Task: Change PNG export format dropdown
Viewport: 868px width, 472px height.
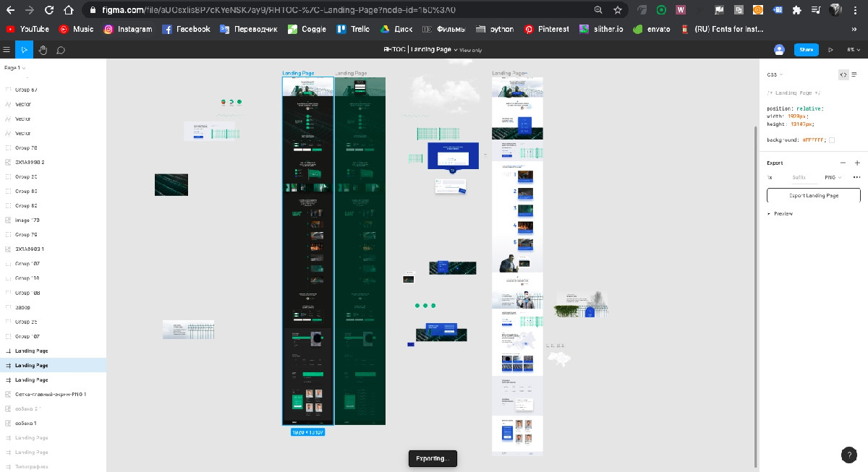Action: (833, 177)
